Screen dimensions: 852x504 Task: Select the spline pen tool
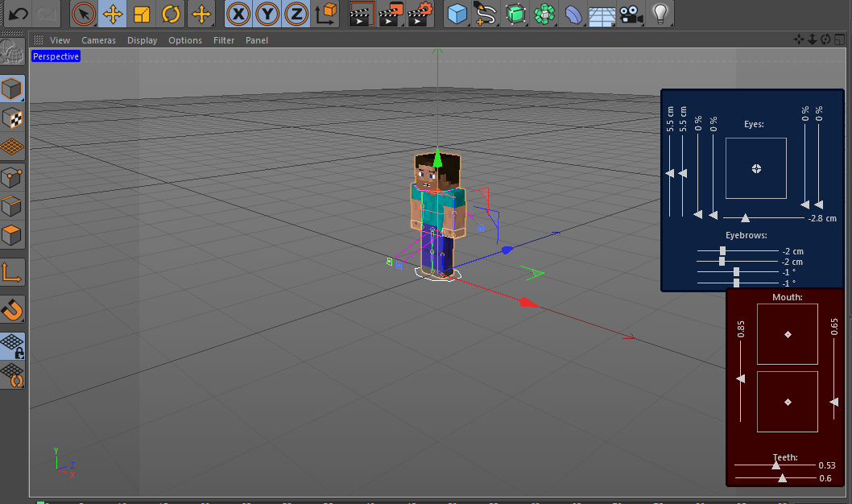[x=485, y=14]
